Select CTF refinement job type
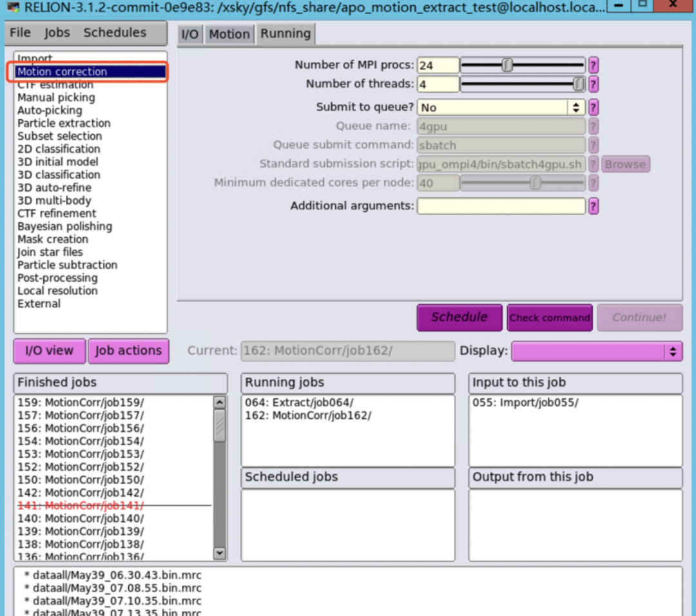Viewport: 696px width, 616px height. point(90,213)
